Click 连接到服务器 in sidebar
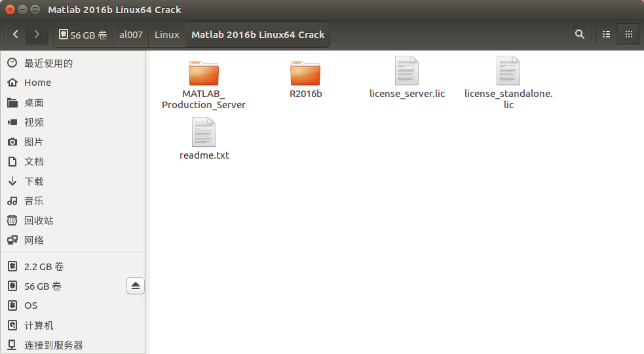644x354 pixels. click(73, 345)
